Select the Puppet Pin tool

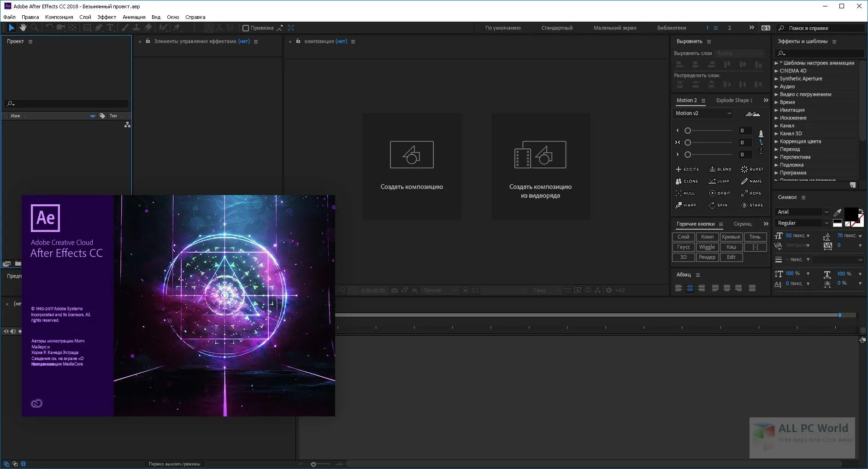pyautogui.click(x=177, y=28)
